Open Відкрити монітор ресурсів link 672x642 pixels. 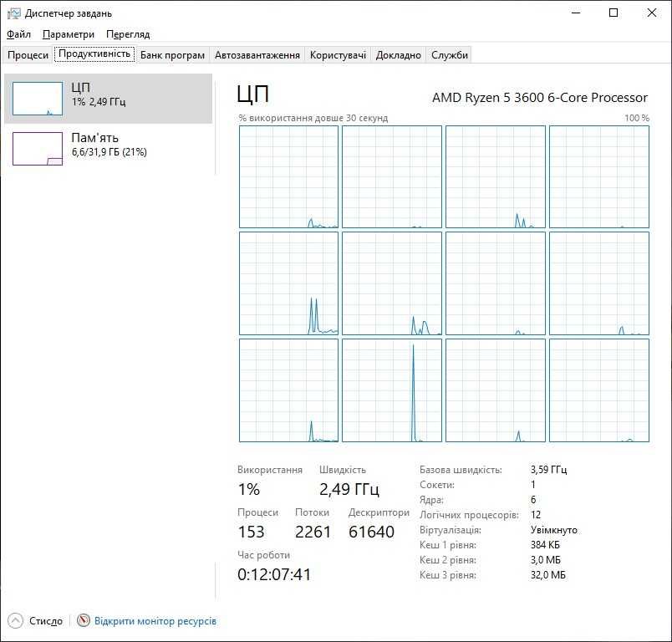(155, 621)
